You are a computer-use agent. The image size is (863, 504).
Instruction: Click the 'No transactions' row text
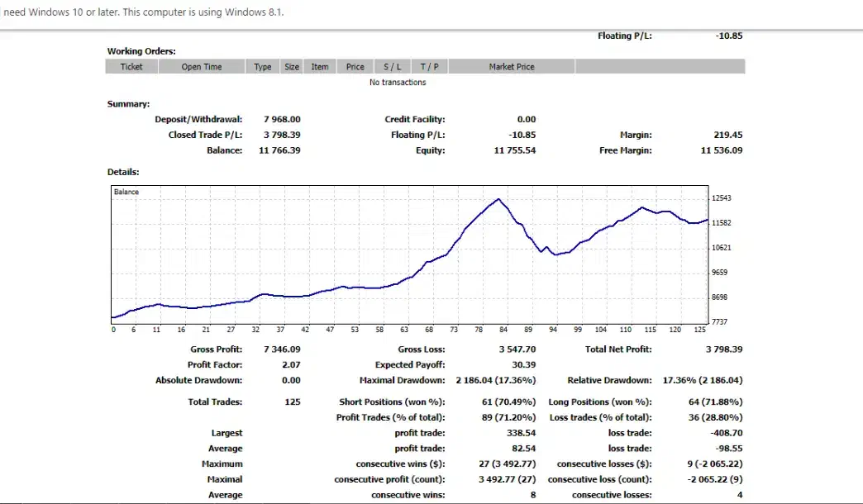[x=398, y=83]
